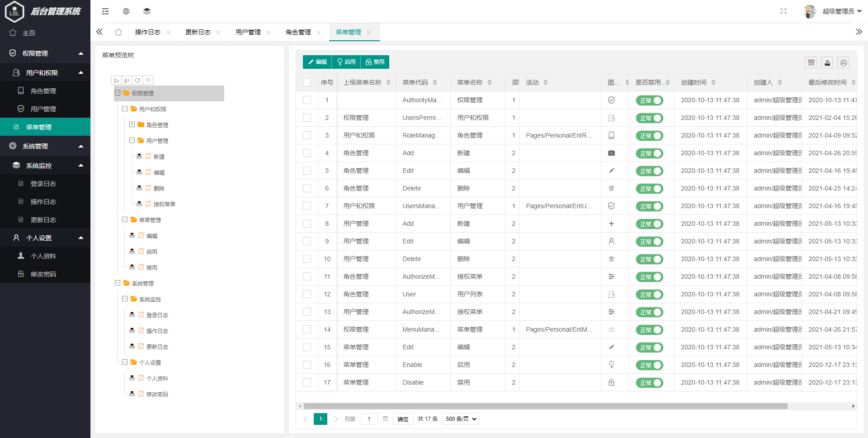Click the layers/theme icon in top bar
The image size is (868, 438).
click(x=146, y=11)
